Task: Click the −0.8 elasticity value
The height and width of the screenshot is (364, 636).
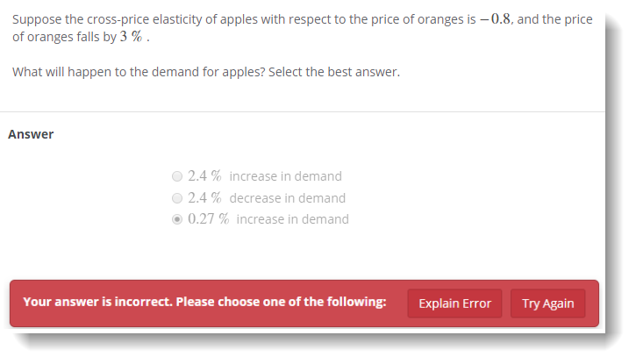Action: [494, 19]
